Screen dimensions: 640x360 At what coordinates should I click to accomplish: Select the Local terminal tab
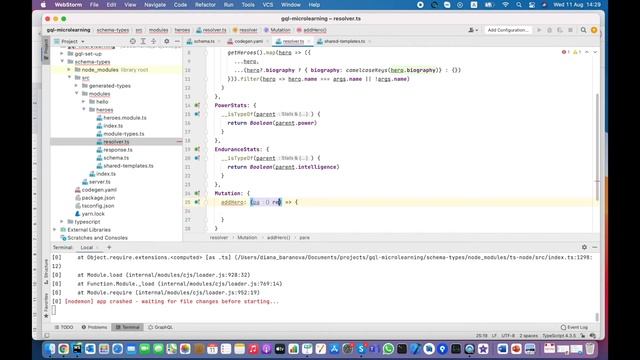pos(87,247)
